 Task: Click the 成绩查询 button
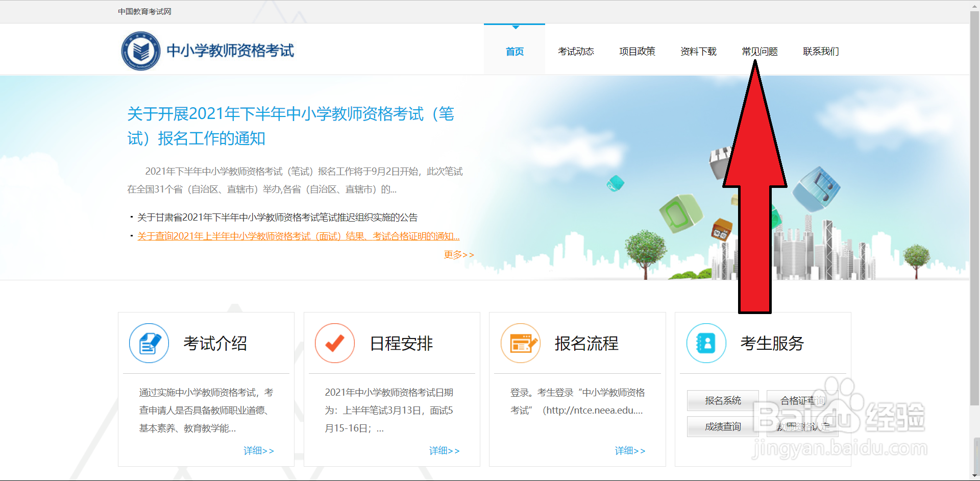[723, 426]
